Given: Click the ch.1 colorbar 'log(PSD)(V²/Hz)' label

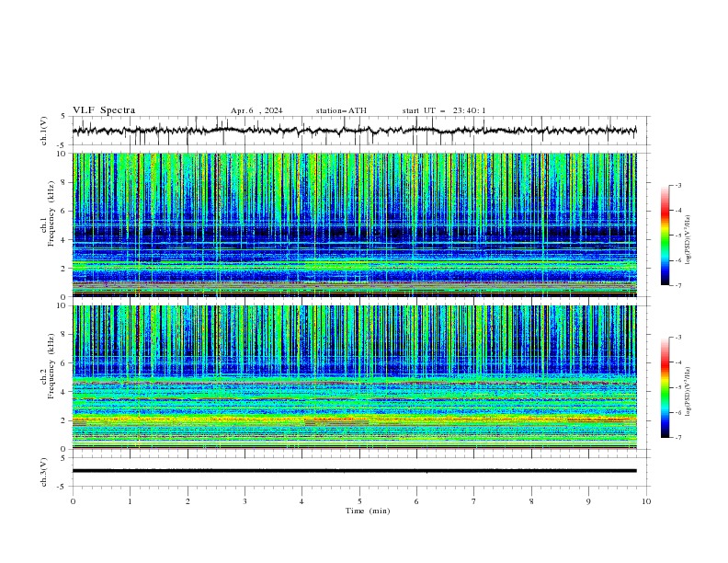Looking at the screenshot, I should [688, 240].
